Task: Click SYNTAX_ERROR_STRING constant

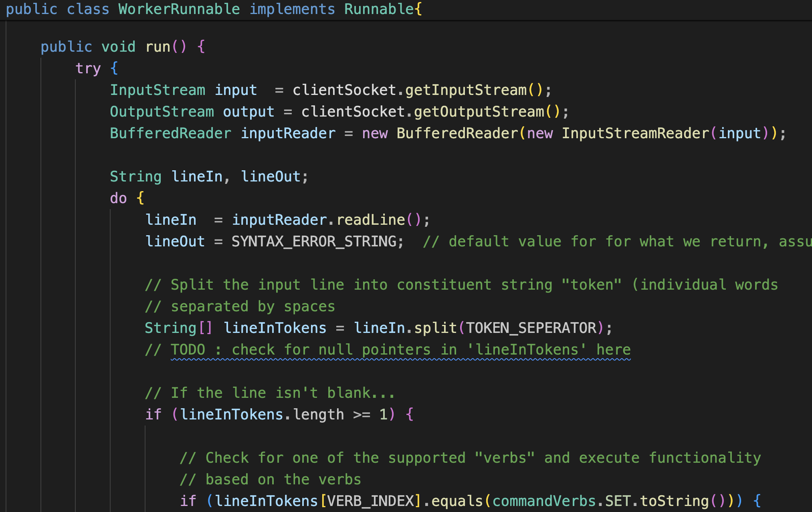Action: [x=314, y=242]
